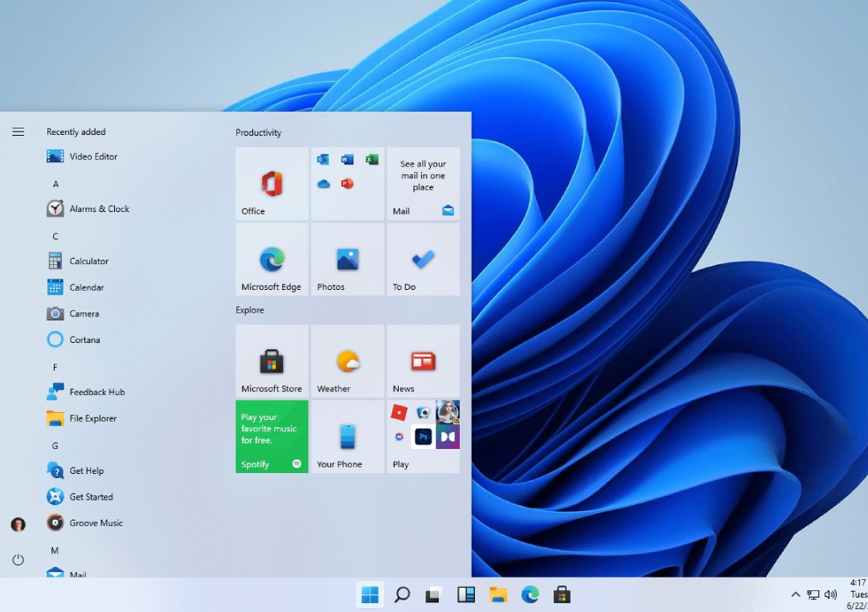This screenshot has width=868, height=612.
Task: Jump using letter A header
Action: (x=55, y=184)
